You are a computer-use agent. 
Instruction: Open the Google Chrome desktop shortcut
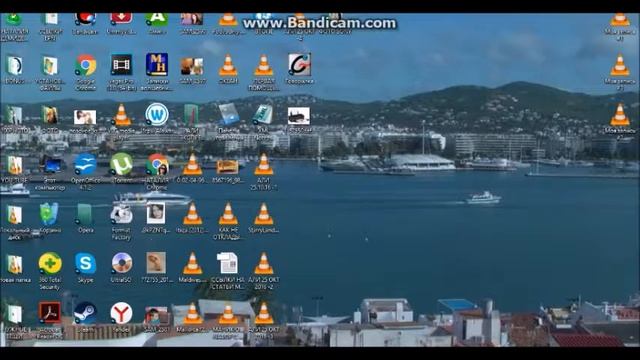coord(85,65)
